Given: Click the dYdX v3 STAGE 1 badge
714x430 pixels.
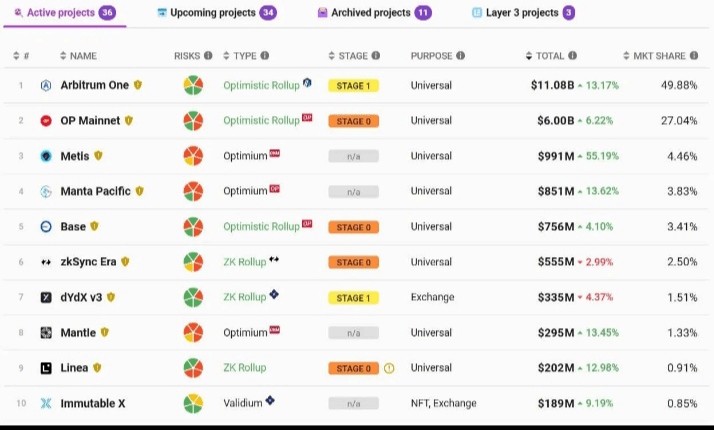Looking at the screenshot, I should (353, 298).
